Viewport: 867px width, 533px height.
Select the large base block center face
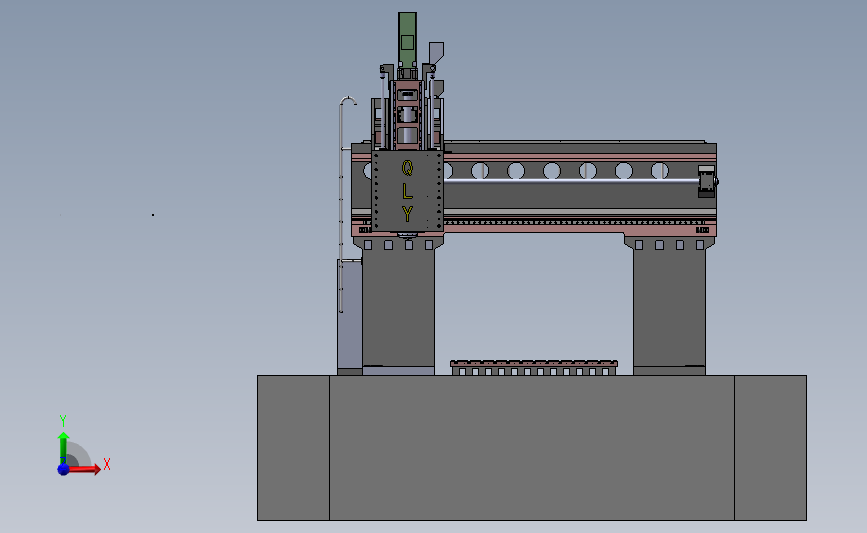click(x=532, y=448)
